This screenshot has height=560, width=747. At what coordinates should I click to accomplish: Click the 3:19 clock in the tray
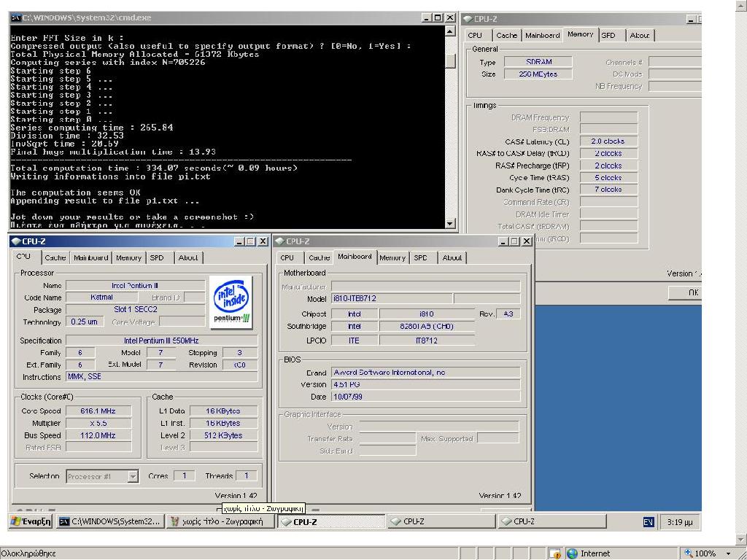pyautogui.click(x=680, y=522)
